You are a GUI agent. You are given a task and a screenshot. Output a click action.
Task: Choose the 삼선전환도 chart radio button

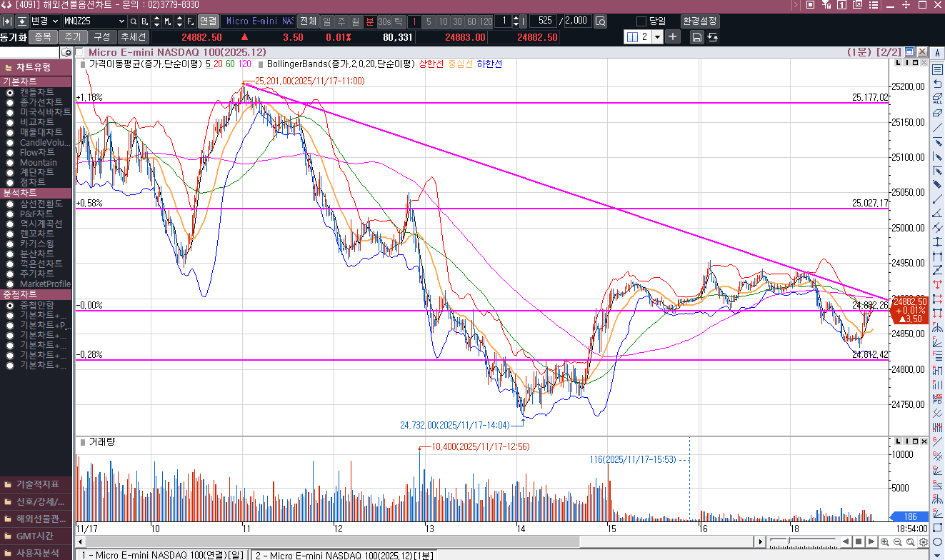[x=10, y=204]
